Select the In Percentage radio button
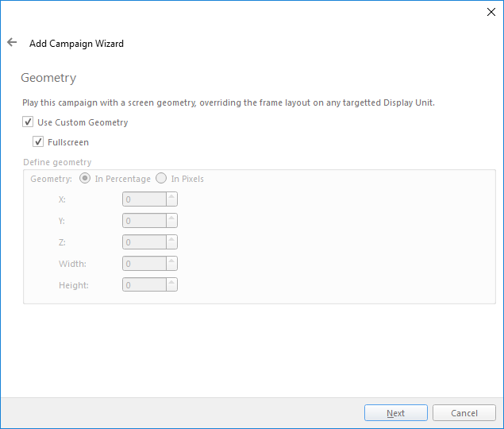The image size is (504, 429). 85,178
